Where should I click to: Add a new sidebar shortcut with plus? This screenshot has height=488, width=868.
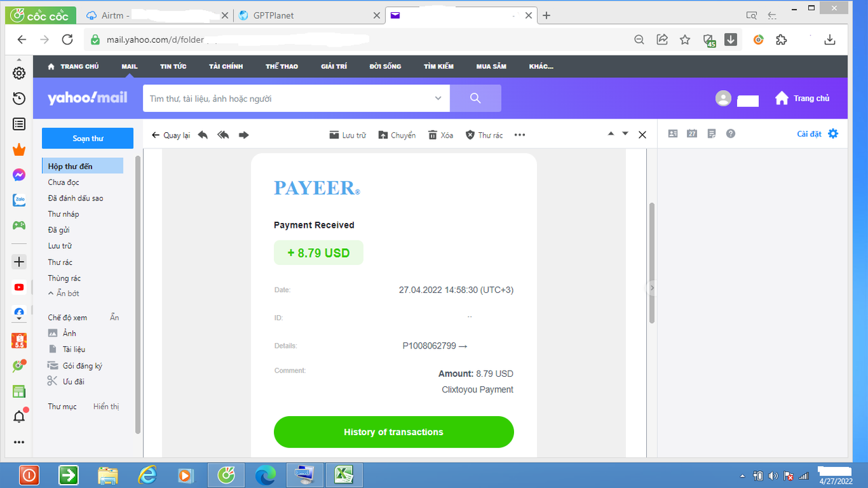click(x=19, y=262)
